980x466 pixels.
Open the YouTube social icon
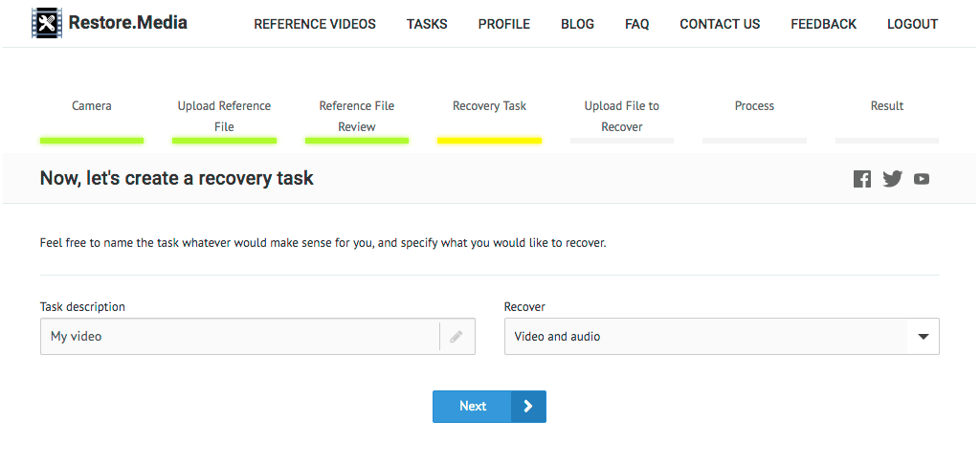click(922, 179)
